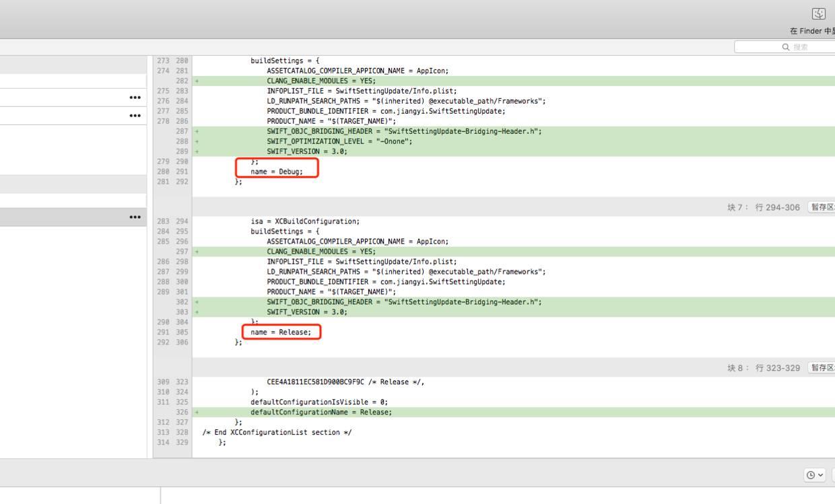This screenshot has height=504, width=835.
Task: Click the End XCConfigurationList section comment
Action: pos(277,433)
